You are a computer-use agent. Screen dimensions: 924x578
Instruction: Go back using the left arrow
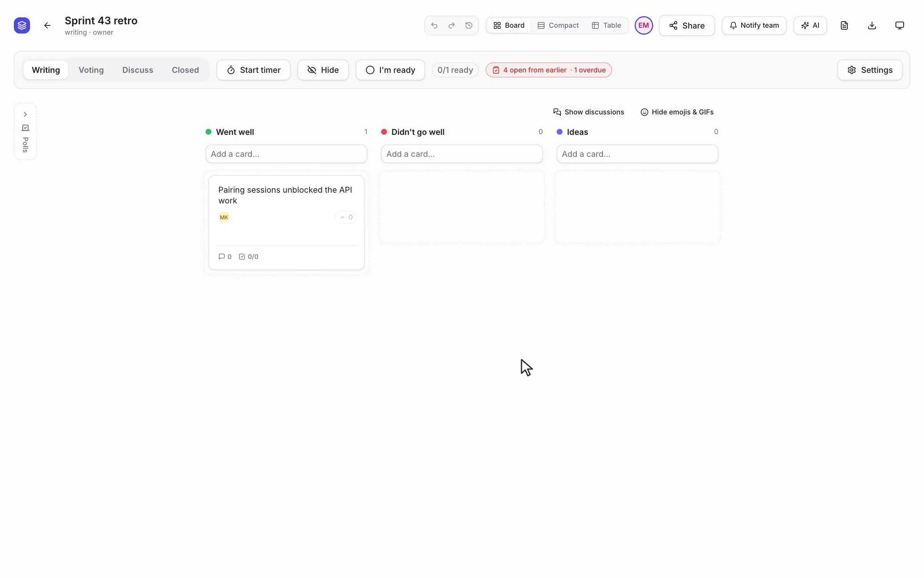47,25
